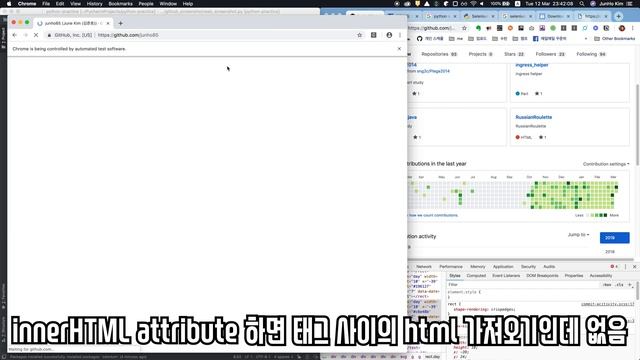This screenshot has width=640, height=360.
Task: Select the Event Listeners pane tab
Action: [x=506, y=276]
